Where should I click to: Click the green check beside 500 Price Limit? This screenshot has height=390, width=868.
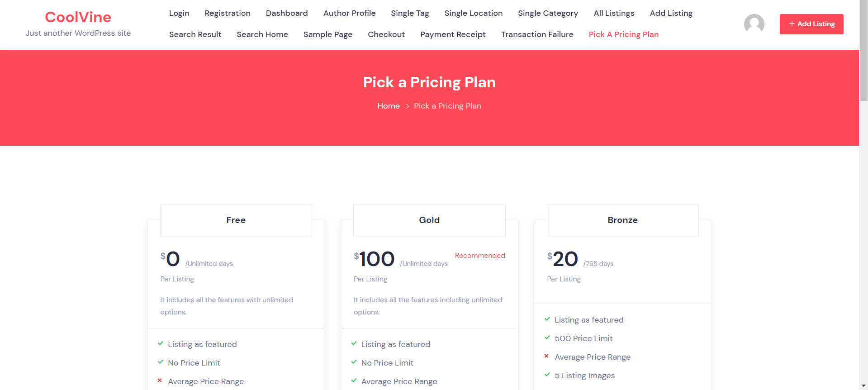pyautogui.click(x=547, y=338)
